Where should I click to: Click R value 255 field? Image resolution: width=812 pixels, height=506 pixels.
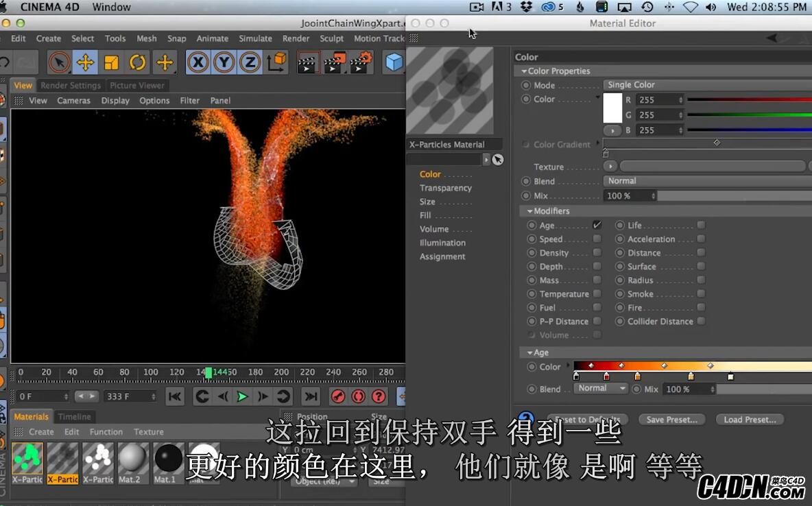point(660,99)
